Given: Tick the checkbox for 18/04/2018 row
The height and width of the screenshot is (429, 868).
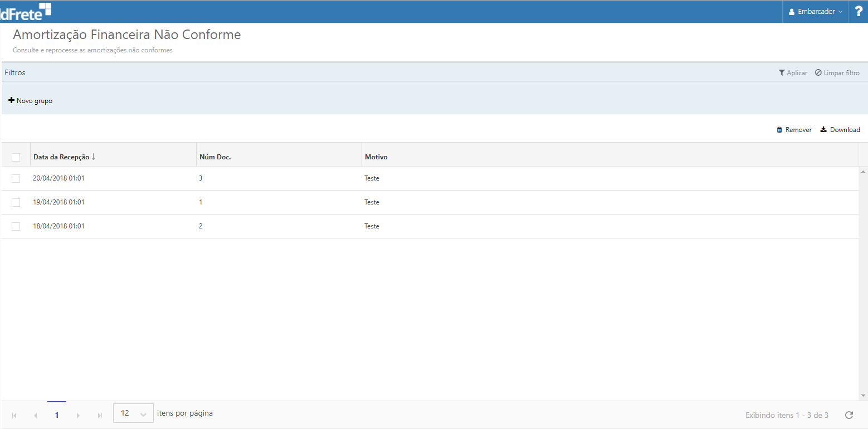Looking at the screenshot, I should (x=16, y=226).
